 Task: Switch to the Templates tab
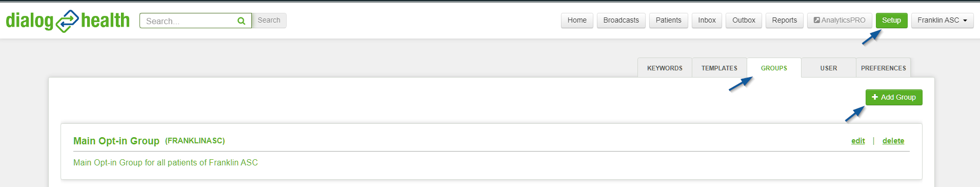pyautogui.click(x=719, y=68)
